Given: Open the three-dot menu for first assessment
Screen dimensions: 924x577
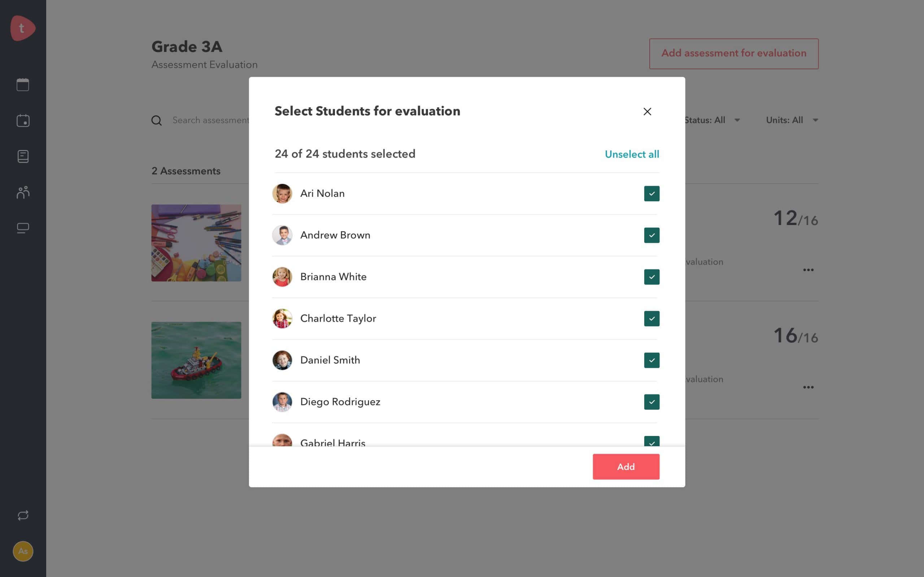Looking at the screenshot, I should coord(808,270).
